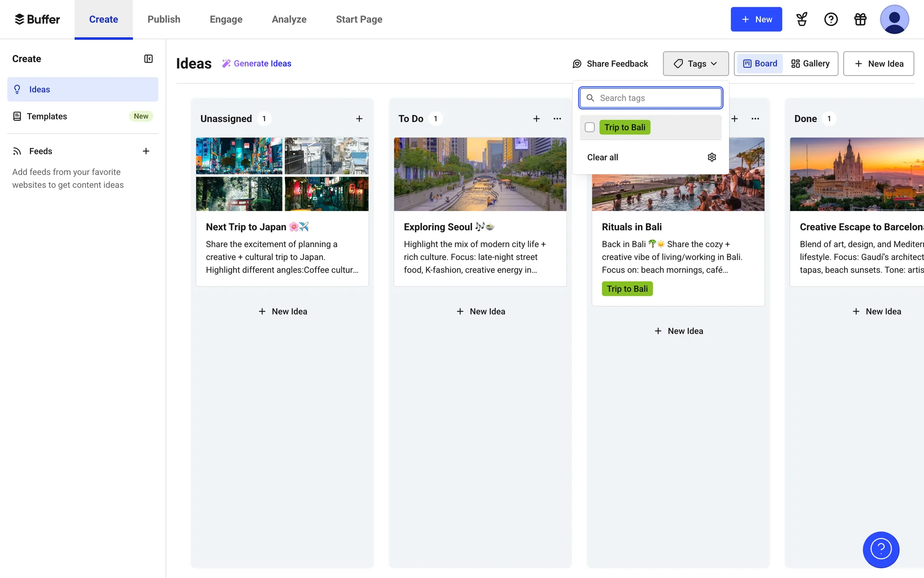924x578 pixels.
Task: Open the To Do column options ellipsis
Action: (x=557, y=118)
